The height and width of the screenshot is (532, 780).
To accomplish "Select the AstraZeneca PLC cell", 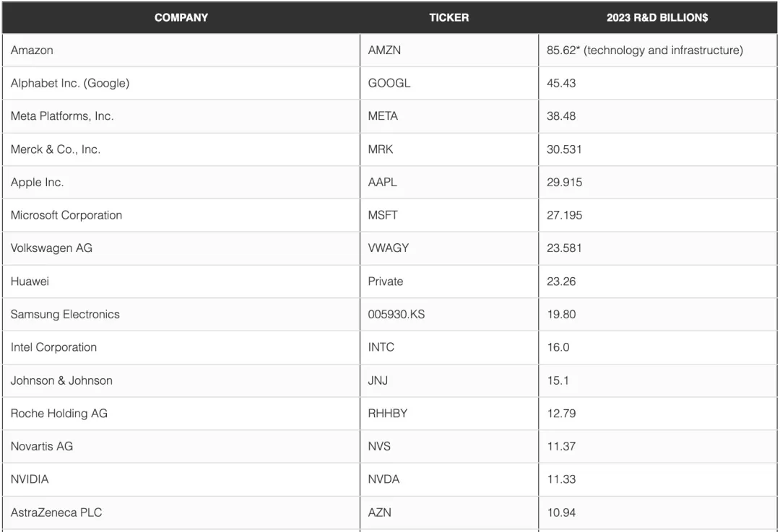I will click(x=181, y=513).
